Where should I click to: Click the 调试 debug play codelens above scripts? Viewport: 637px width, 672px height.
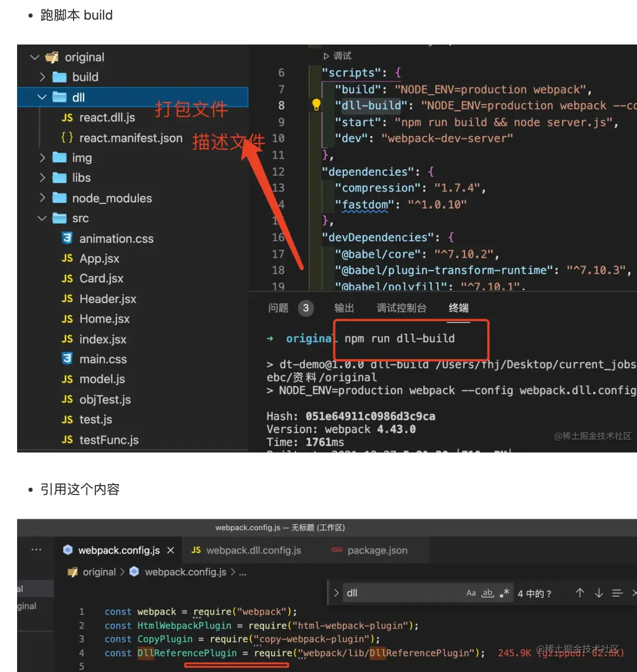tap(338, 56)
